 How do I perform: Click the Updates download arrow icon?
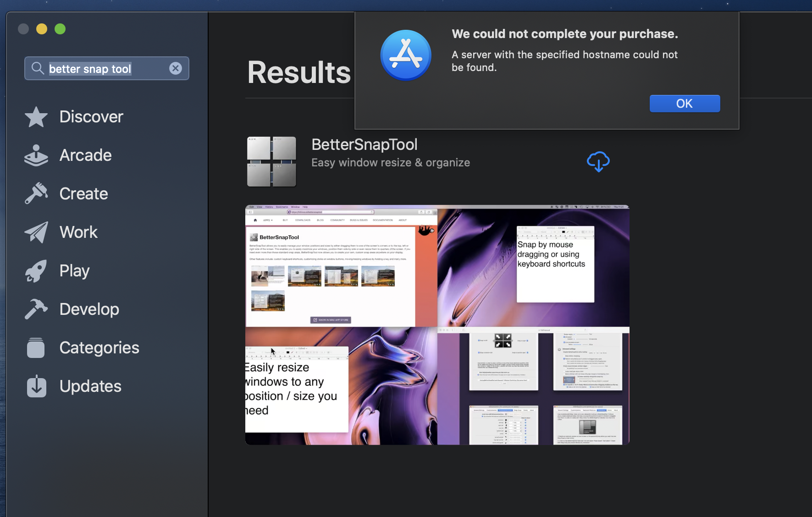pos(36,386)
